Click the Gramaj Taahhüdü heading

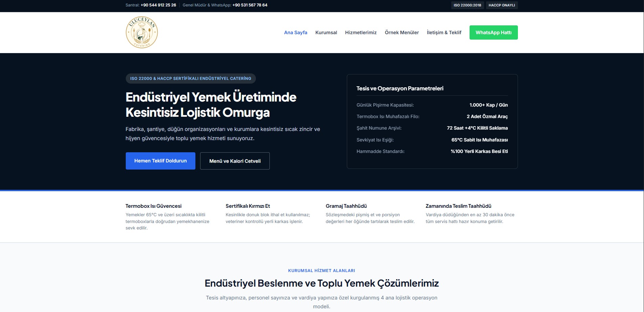tap(346, 206)
